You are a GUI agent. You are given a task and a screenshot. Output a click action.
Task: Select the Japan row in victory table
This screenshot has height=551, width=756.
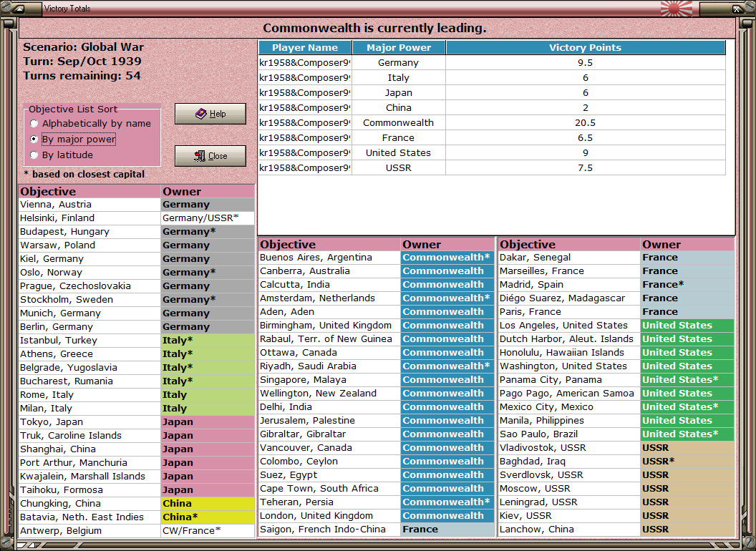(492, 92)
